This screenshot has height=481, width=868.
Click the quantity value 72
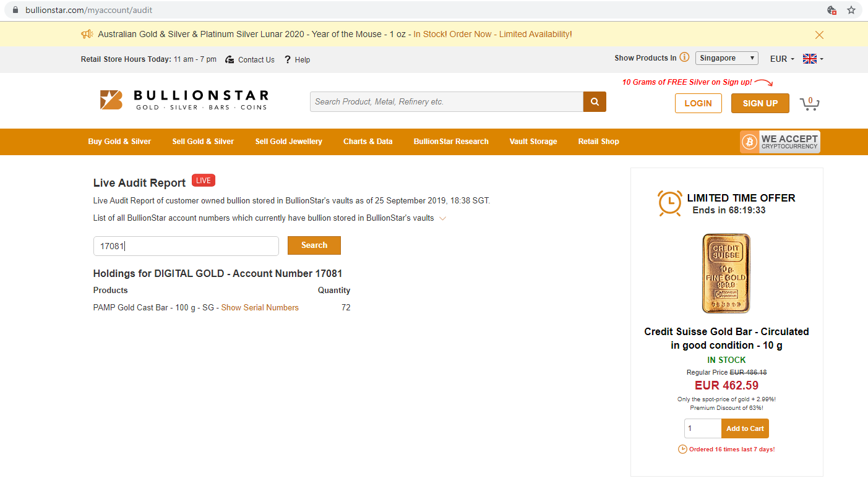coord(346,307)
